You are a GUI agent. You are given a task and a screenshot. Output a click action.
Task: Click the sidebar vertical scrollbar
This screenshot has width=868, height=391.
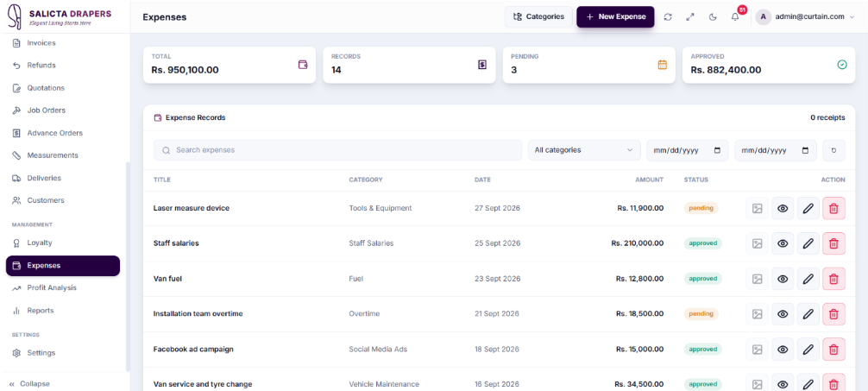click(128, 266)
